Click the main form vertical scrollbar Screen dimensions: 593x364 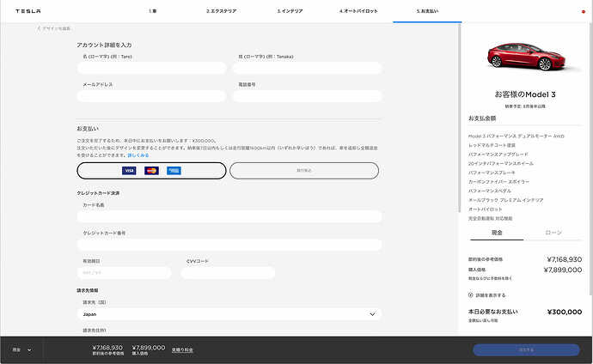[460, 117]
